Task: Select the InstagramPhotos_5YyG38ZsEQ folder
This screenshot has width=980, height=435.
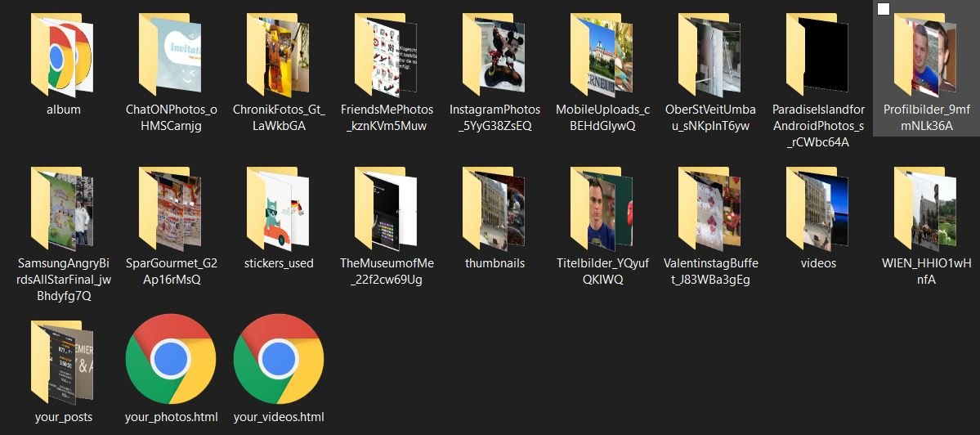Action: pyautogui.click(x=494, y=55)
